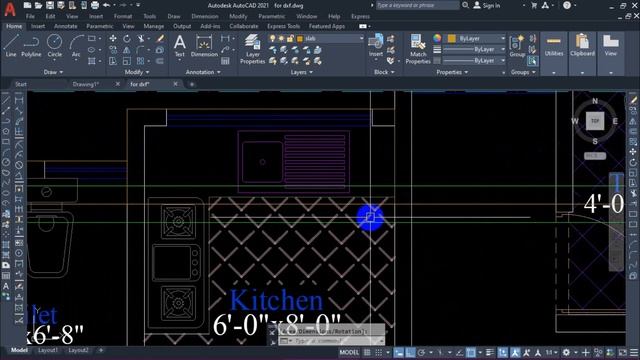The image size is (640, 360).
Task: Click the Table icon in Annotation panel
Action: click(225, 61)
